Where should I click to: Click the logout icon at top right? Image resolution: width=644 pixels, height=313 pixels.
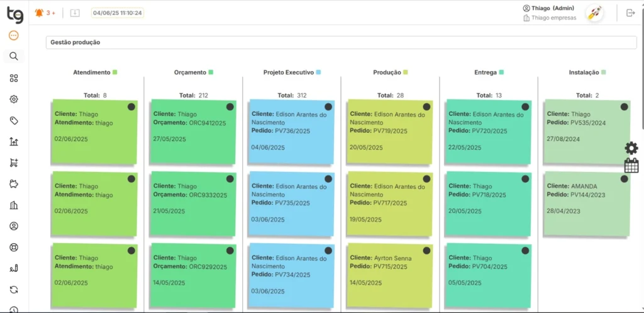tap(630, 13)
